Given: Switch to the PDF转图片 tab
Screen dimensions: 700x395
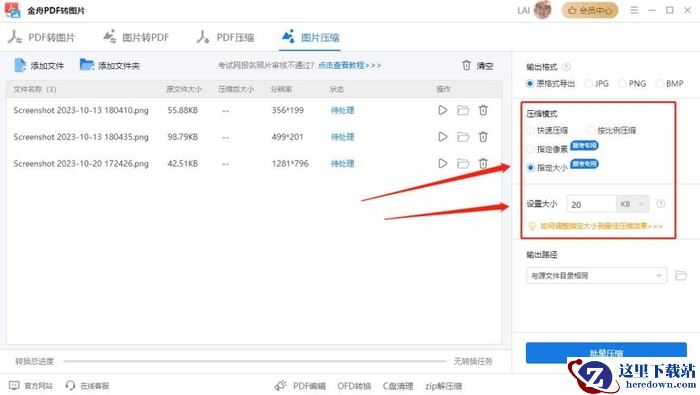Looking at the screenshot, I should [x=41, y=37].
